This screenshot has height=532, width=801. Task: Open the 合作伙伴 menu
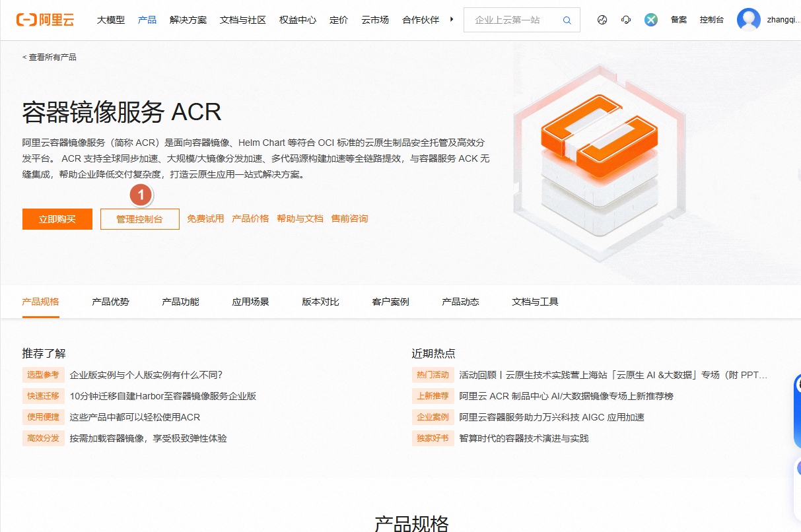[421, 20]
